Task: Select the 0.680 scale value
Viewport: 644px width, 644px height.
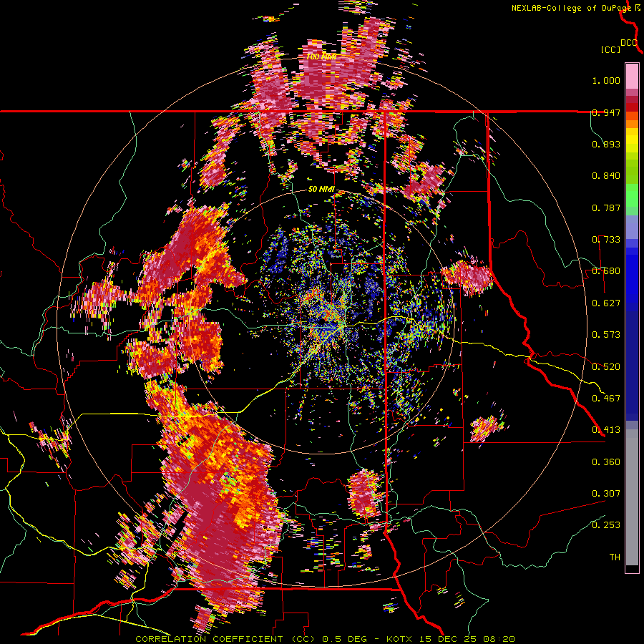Action: tap(606, 271)
